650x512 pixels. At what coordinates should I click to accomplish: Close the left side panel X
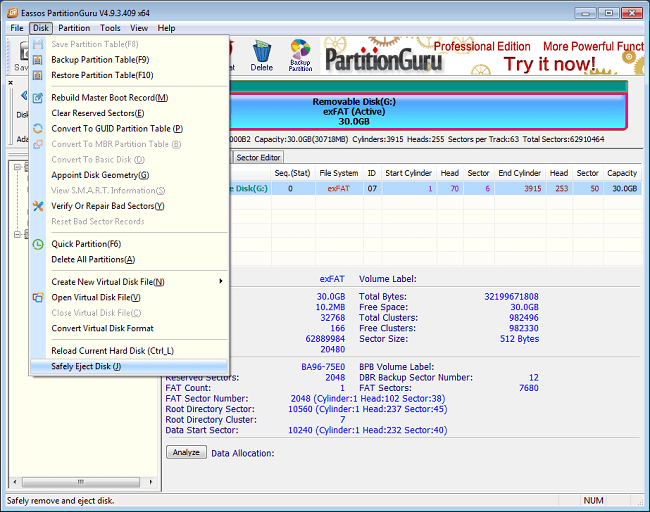11,83
